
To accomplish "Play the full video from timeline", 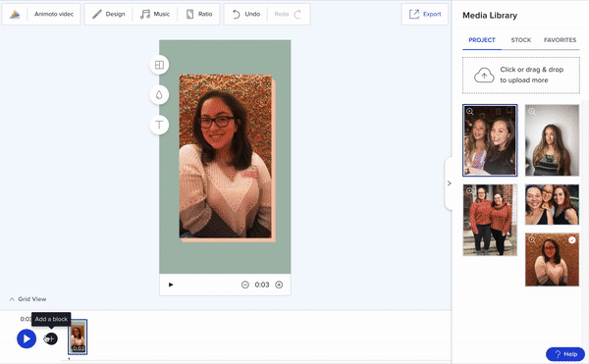I will coord(27,338).
